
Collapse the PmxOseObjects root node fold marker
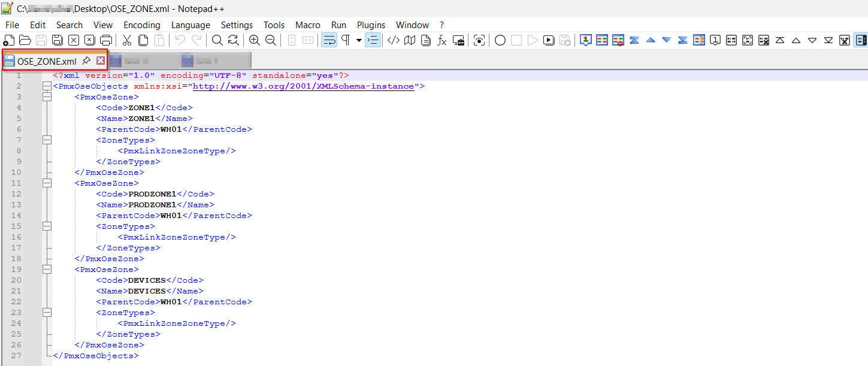pos(47,86)
